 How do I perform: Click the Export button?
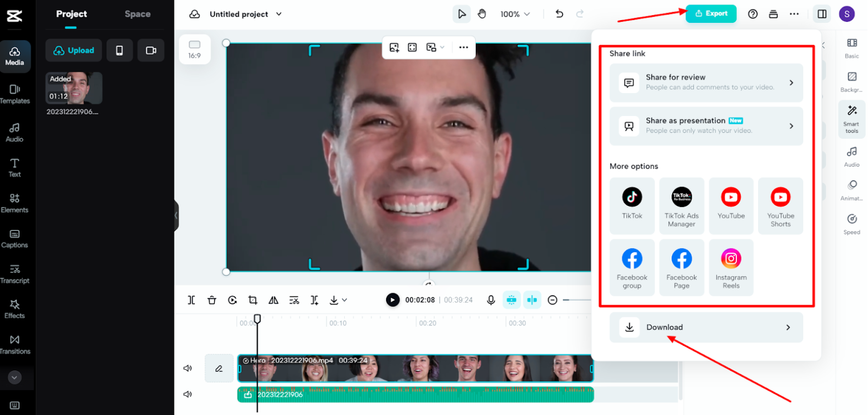711,13
